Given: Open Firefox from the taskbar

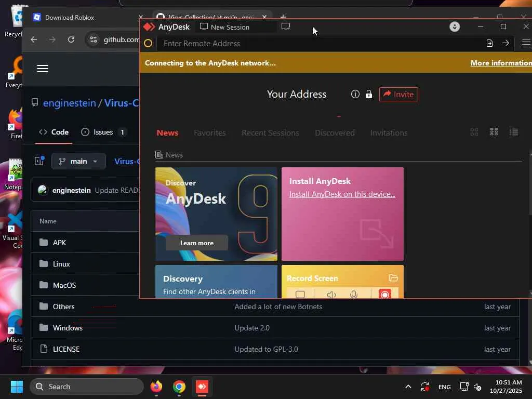Looking at the screenshot, I should (x=156, y=387).
